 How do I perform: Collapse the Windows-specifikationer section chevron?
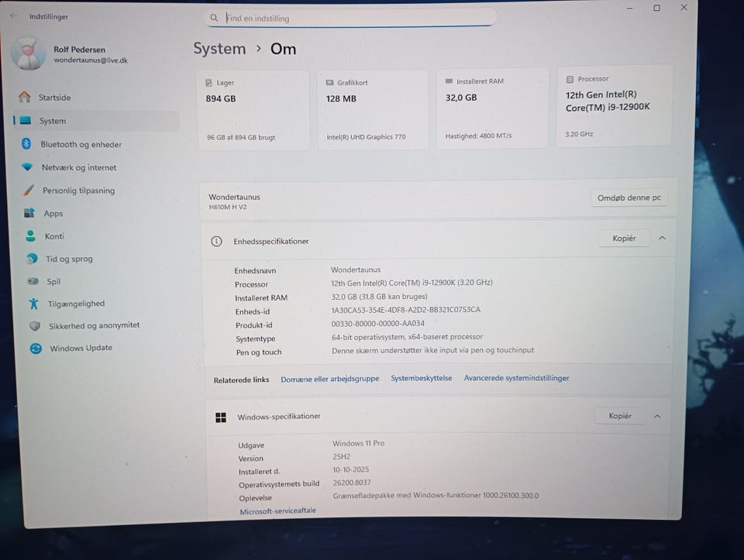pyautogui.click(x=657, y=417)
